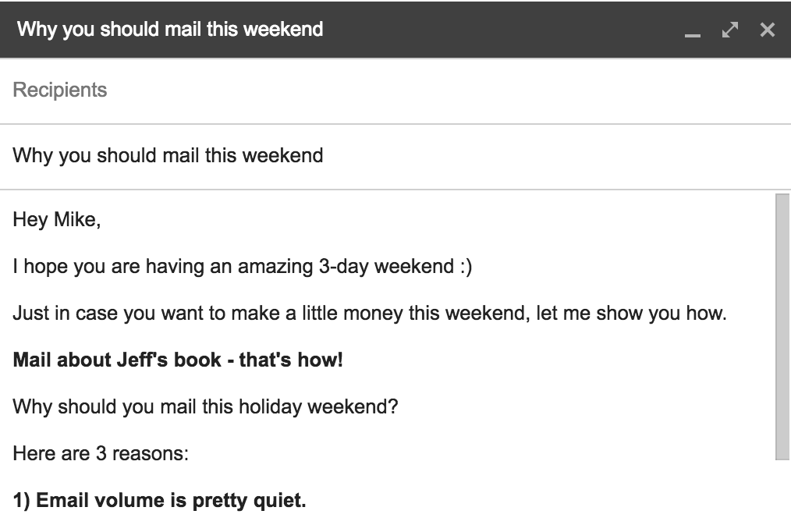The height and width of the screenshot is (532, 791).
Task: Click the "Why should you mail" question line
Action: pos(205,407)
